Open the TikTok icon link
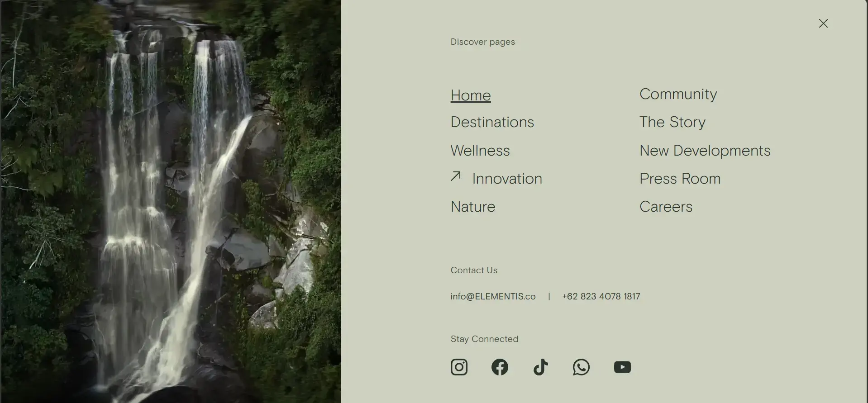This screenshot has width=868, height=403. 541,367
